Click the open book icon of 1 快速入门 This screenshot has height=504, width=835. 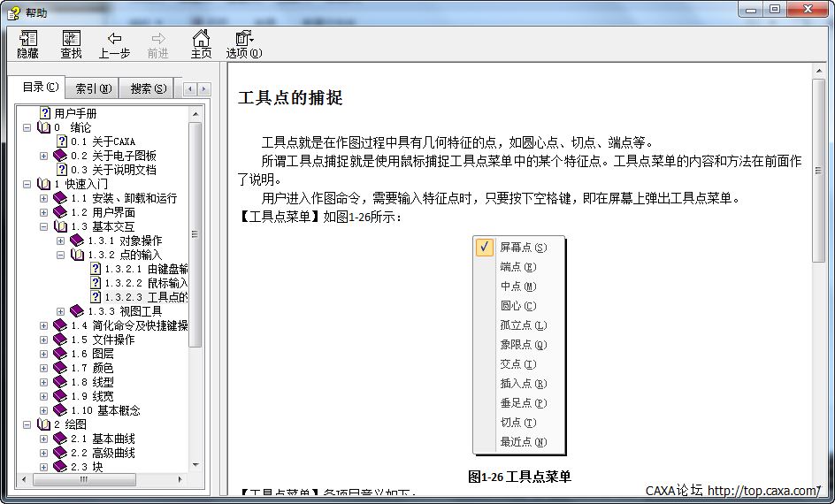click(43, 184)
